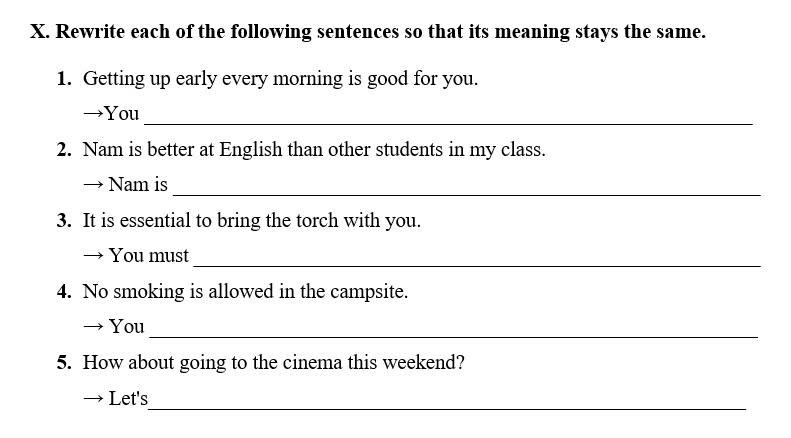This screenshot has width=791, height=438.
Task: Click the blank line after "Nam is"
Action: click(466, 188)
